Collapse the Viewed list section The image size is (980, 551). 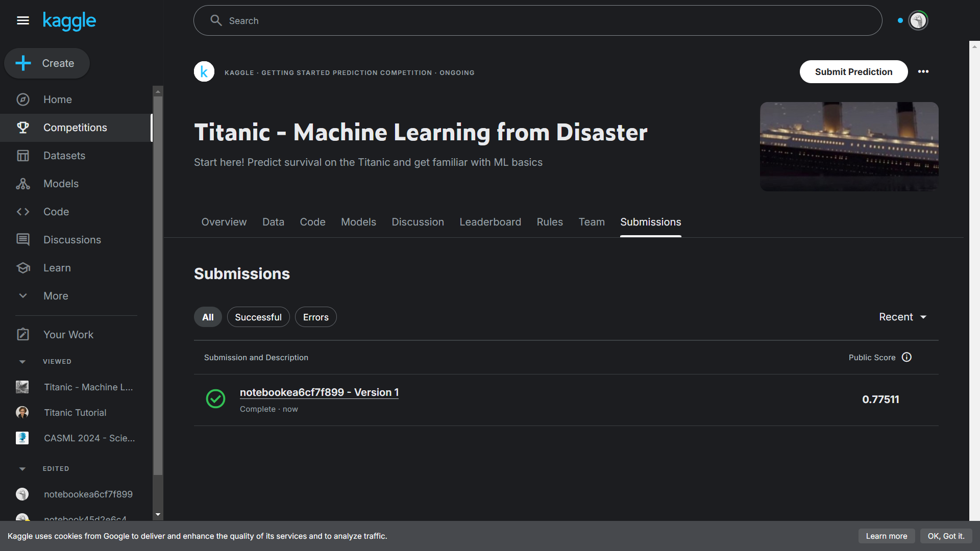pyautogui.click(x=22, y=362)
